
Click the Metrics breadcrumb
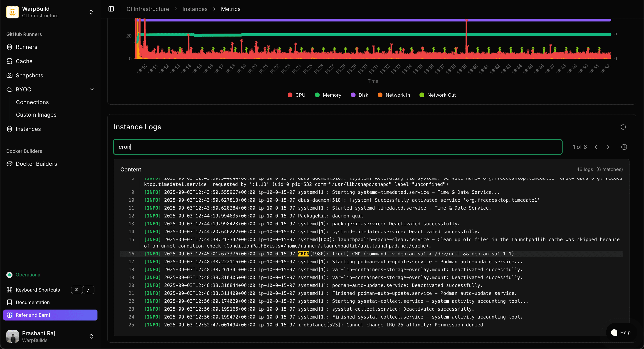231,9
